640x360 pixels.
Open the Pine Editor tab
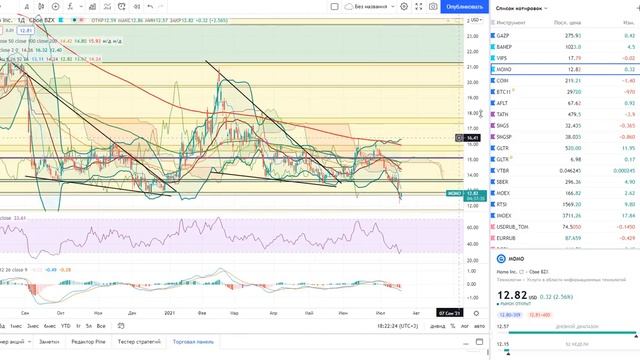(x=88, y=342)
